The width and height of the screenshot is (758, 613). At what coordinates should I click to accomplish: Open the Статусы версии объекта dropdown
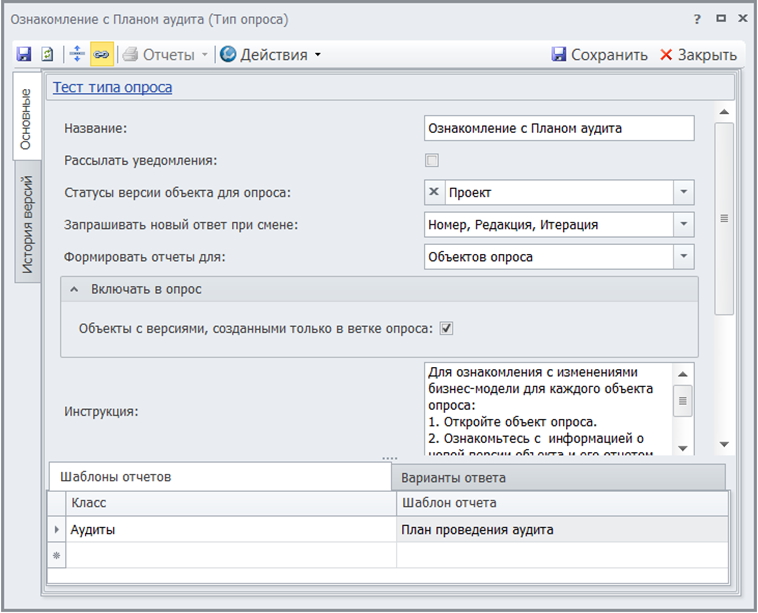(x=683, y=192)
